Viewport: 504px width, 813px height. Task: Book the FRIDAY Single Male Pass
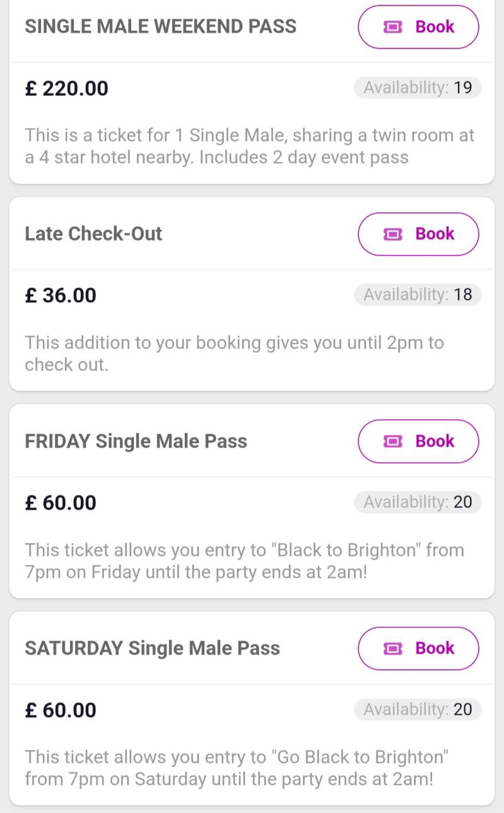[x=419, y=441]
